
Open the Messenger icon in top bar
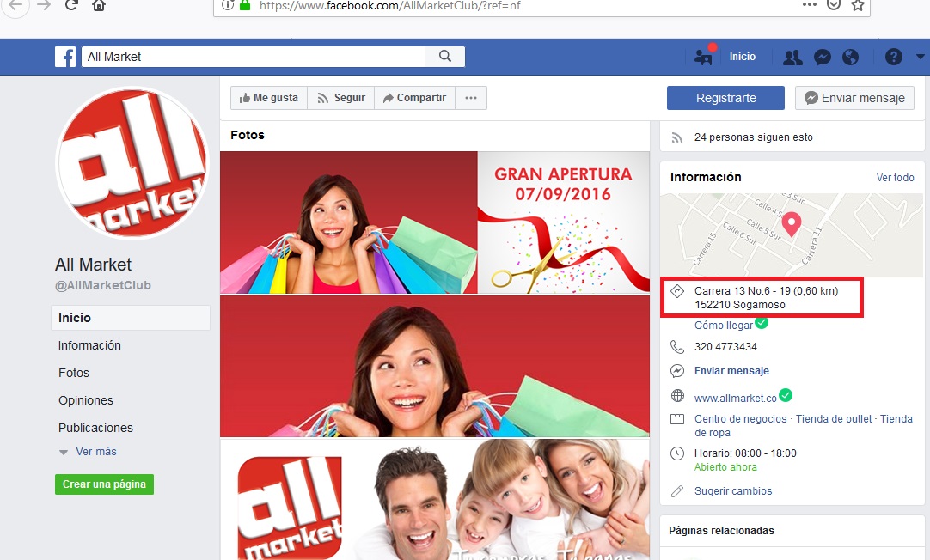[822, 57]
